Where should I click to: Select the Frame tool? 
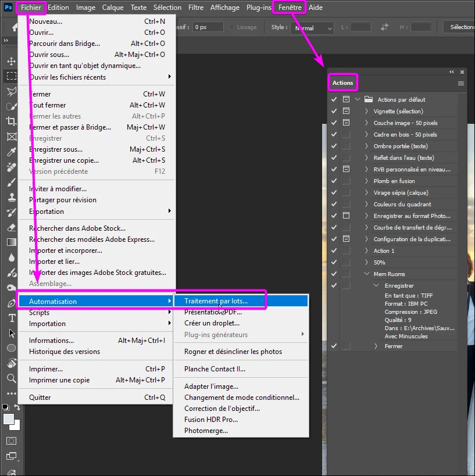click(x=11, y=137)
